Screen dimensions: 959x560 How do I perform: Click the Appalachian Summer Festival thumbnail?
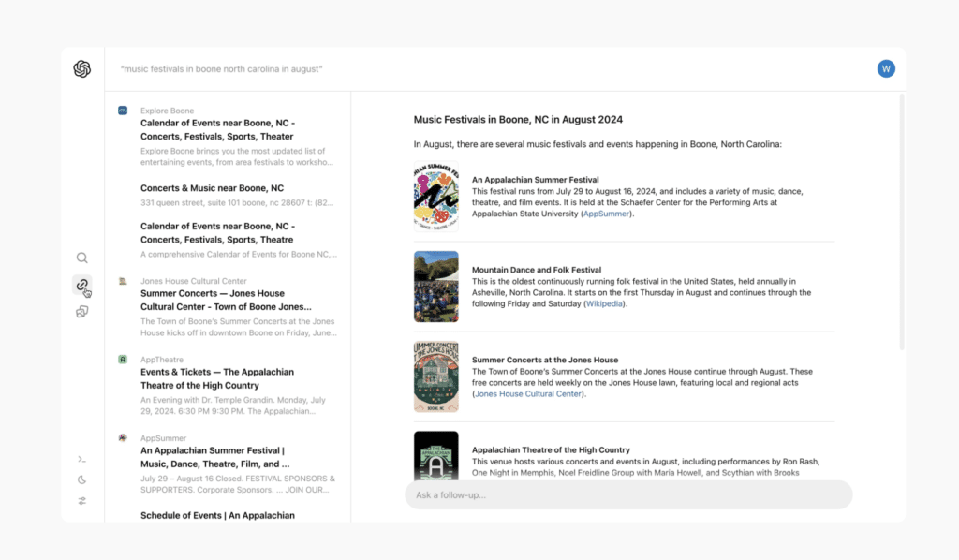click(x=436, y=197)
